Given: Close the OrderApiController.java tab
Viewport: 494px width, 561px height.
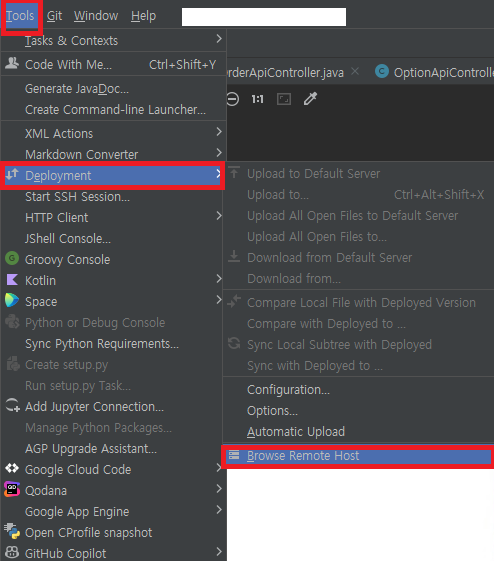Looking at the screenshot, I should coord(355,72).
